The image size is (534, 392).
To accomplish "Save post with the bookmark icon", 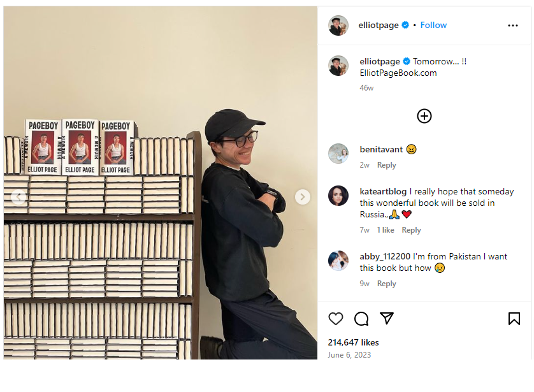I will (514, 319).
